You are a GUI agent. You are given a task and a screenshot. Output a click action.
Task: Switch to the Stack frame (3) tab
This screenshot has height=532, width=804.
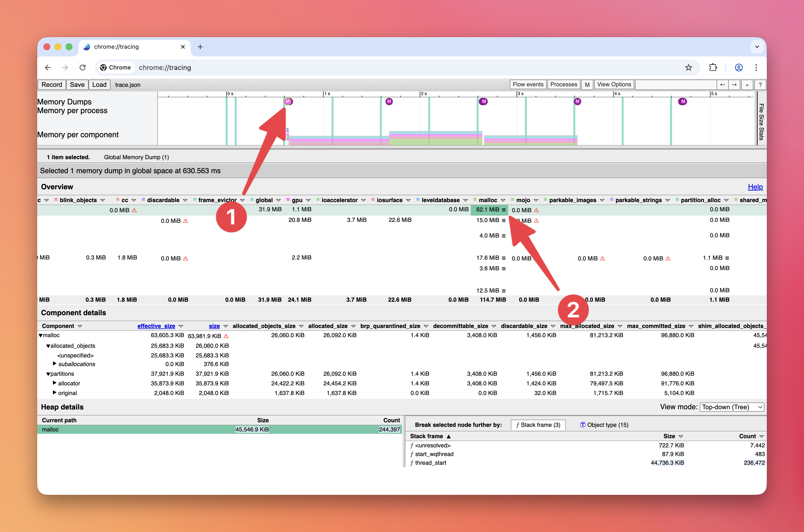point(538,425)
